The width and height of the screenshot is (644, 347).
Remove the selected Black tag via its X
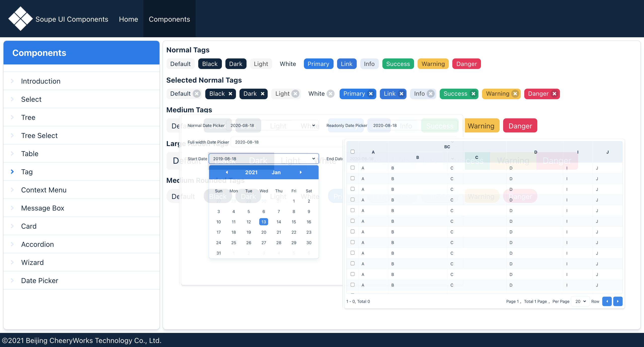pos(230,94)
